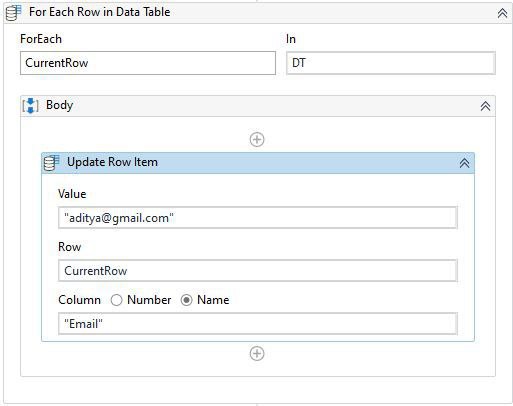Click the Column label
Viewport: 513px width, 406px height.
pyautogui.click(x=79, y=300)
